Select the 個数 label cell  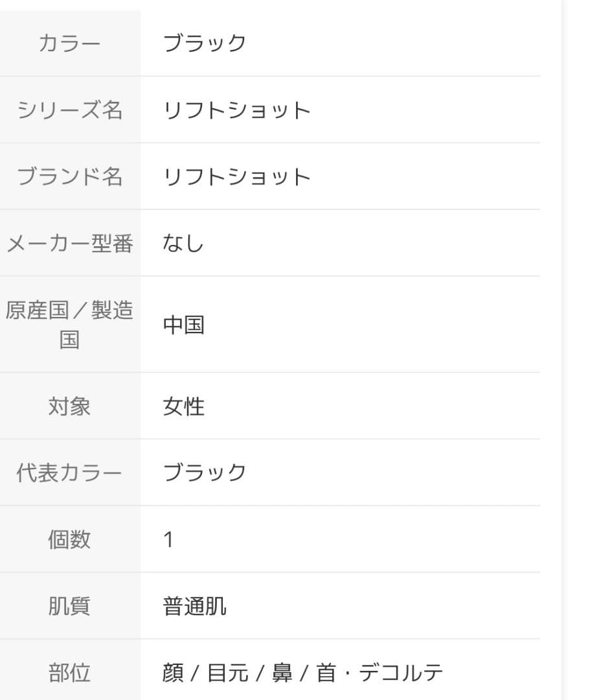point(69,539)
